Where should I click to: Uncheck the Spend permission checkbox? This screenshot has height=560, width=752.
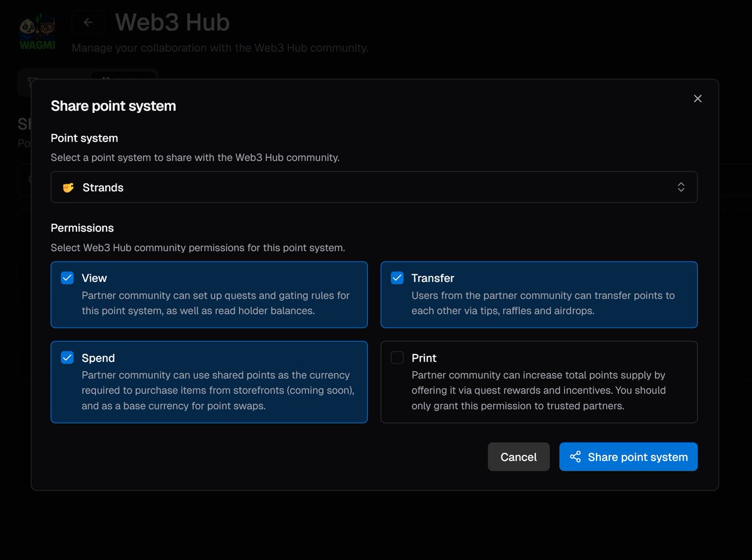pyautogui.click(x=67, y=358)
